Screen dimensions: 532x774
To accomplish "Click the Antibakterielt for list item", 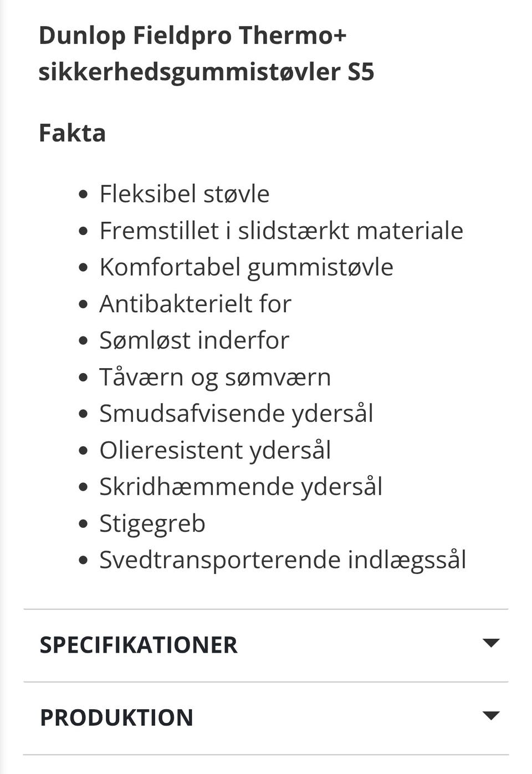I will [x=195, y=303].
